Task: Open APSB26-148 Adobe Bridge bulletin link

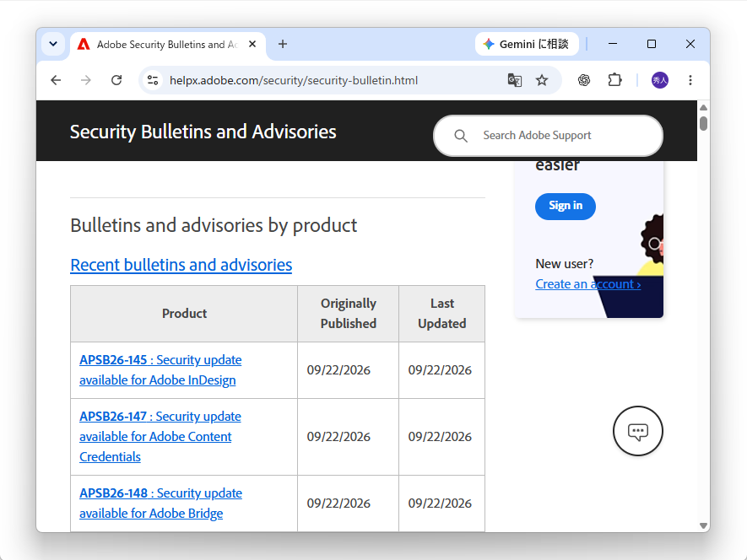Action: pos(160,503)
